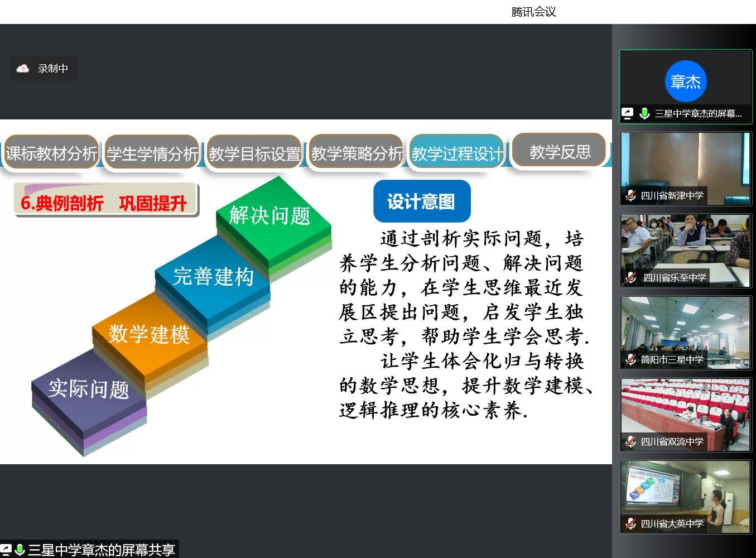This screenshot has width=756, height=558.
Task: Click muted mic icon on 四川省新津中学 tile
Action: pos(630,196)
